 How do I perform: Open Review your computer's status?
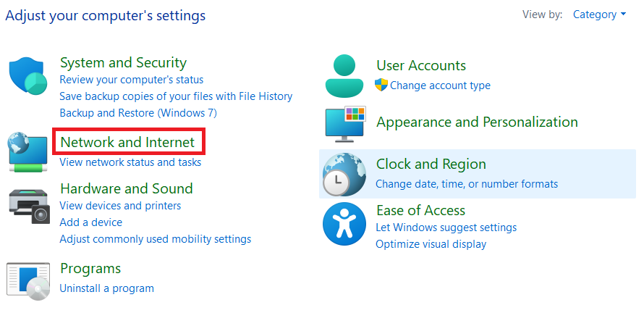(x=131, y=80)
